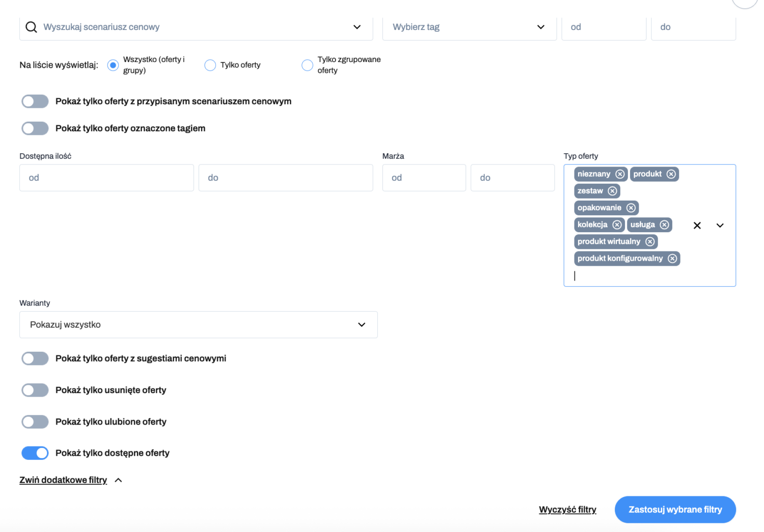
Task: Click the 'Typ oferty' field label
Action: pos(581,156)
